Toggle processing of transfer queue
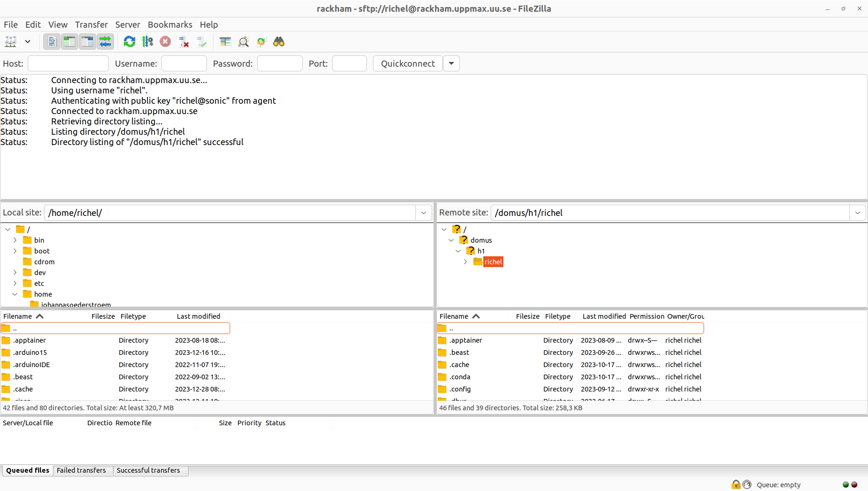868x491 pixels. [147, 42]
